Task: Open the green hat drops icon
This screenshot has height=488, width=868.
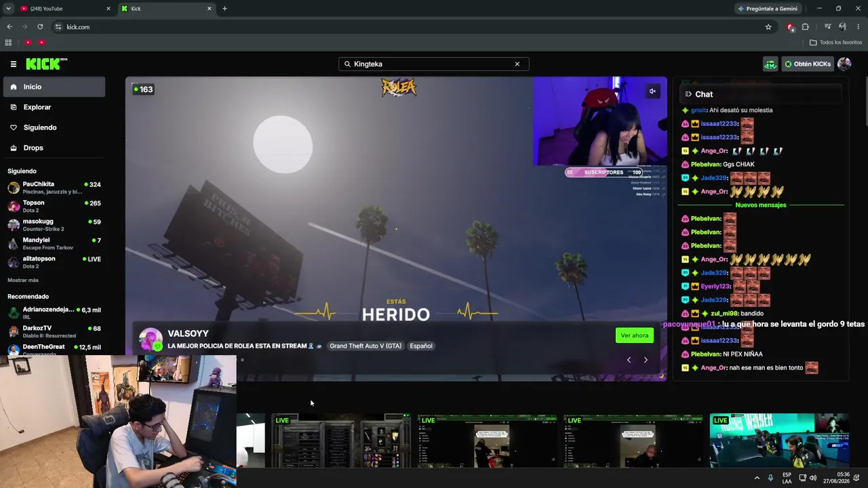Action: [770, 64]
